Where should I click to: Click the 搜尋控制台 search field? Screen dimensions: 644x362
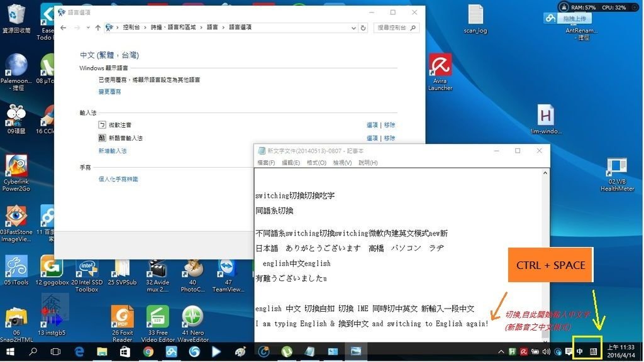pos(396,28)
